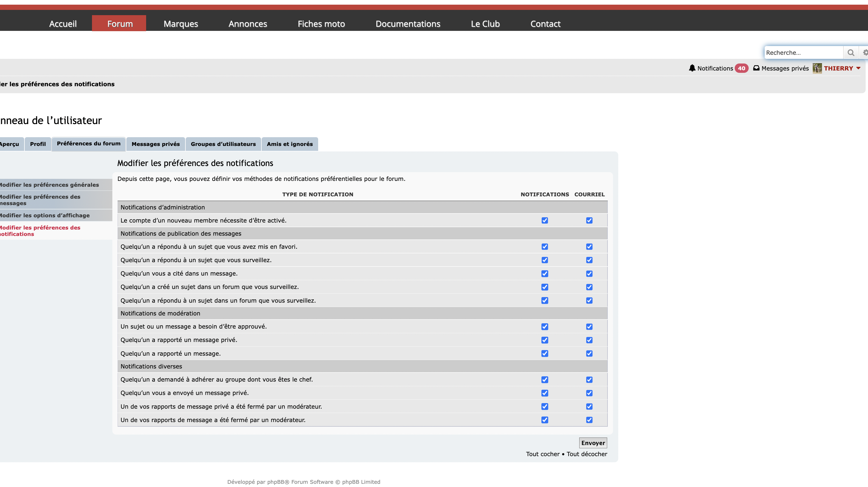This screenshot has width=868, height=487.
Task: Toggle Notifications for reported private message
Action: click(545, 340)
